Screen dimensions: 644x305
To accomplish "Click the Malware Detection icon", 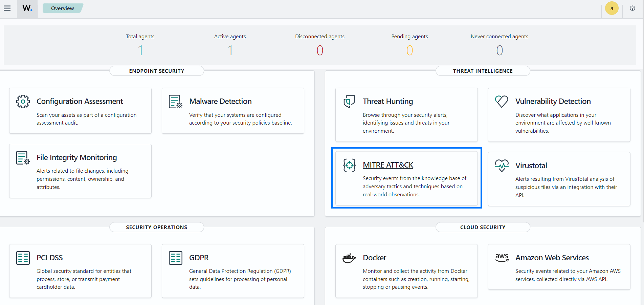I will point(176,102).
